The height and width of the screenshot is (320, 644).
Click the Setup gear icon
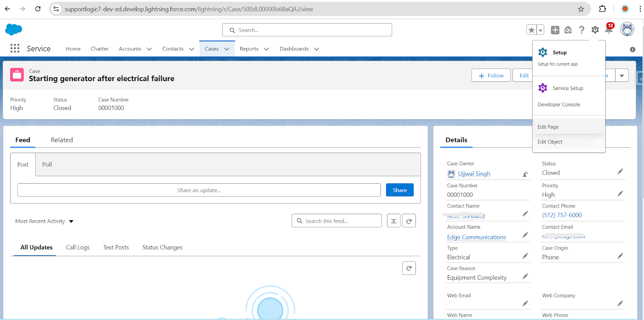(x=595, y=30)
